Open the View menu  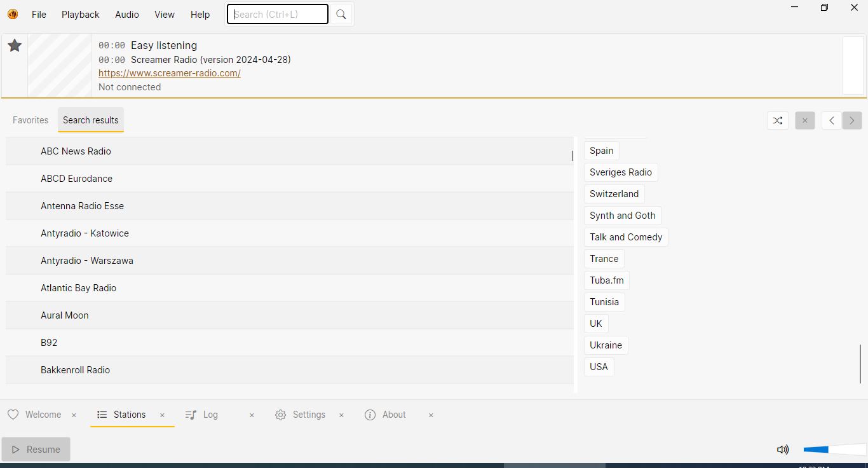click(165, 15)
